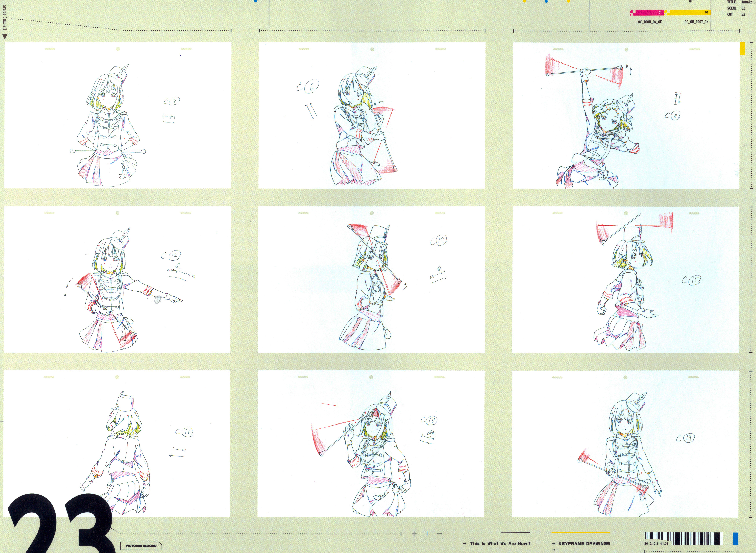The width and height of the screenshot is (756, 553).
Task: Click the '[ WIDTH ] 79.545' vertical text
Action: [5, 17]
